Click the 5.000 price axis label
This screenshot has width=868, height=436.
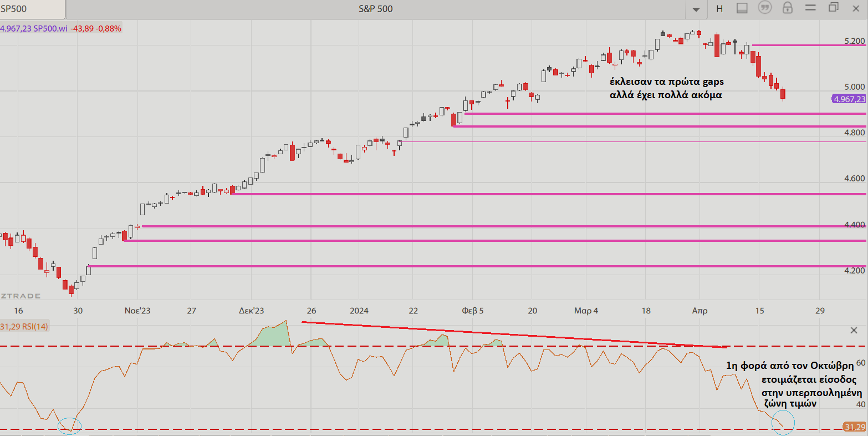pyautogui.click(x=854, y=87)
